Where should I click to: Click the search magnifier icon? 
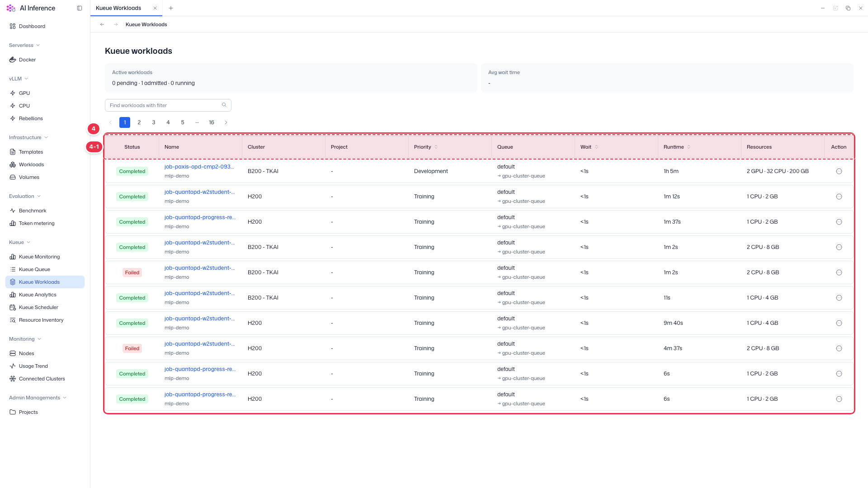(224, 105)
